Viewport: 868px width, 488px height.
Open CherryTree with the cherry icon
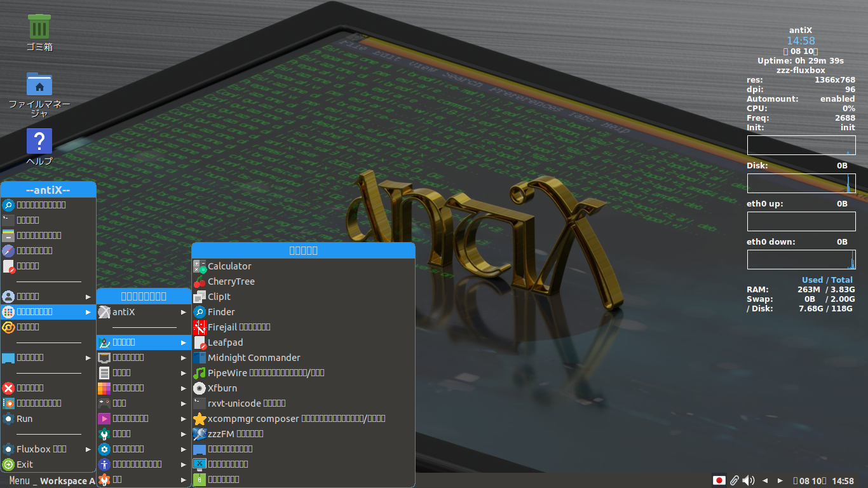pos(303,281)
